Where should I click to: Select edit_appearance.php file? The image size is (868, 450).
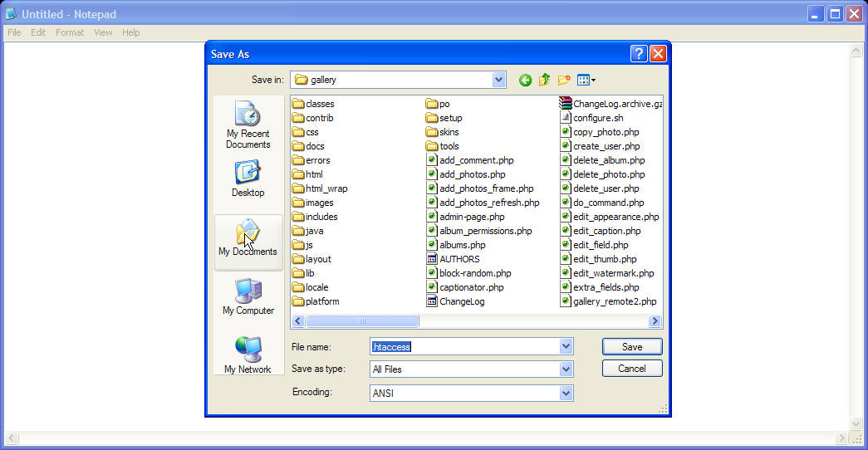(x=610, y=217)
